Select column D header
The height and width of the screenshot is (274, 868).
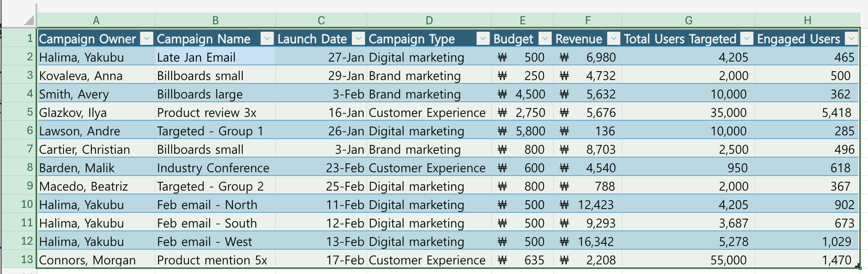(429, 20)
